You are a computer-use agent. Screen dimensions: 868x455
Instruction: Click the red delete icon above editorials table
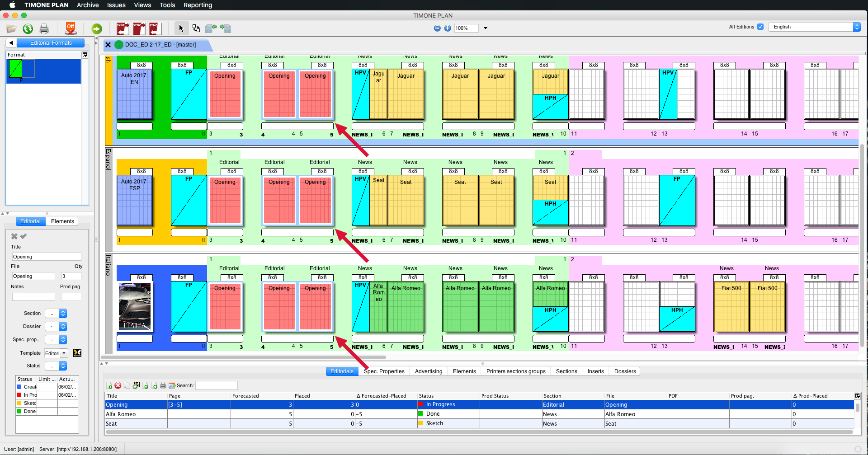click(118, 385)
